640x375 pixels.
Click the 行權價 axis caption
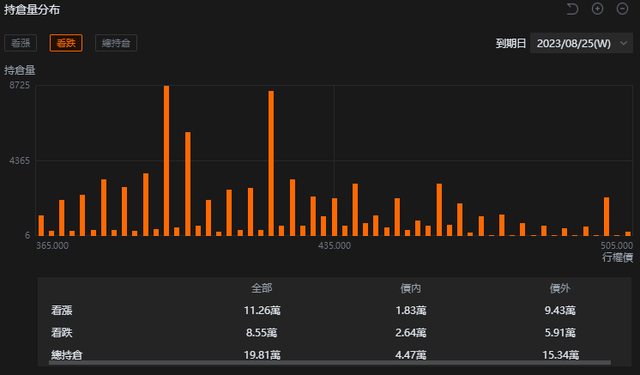point(618,257)
